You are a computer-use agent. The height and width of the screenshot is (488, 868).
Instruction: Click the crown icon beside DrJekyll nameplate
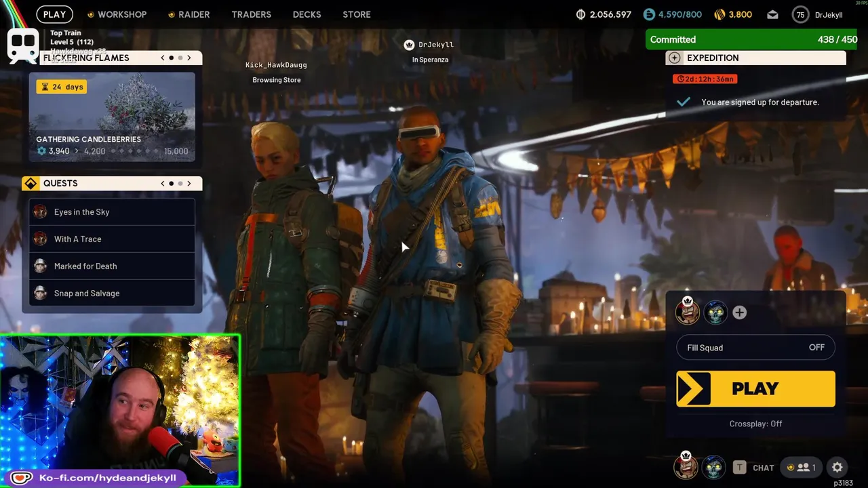coord(409,45)
